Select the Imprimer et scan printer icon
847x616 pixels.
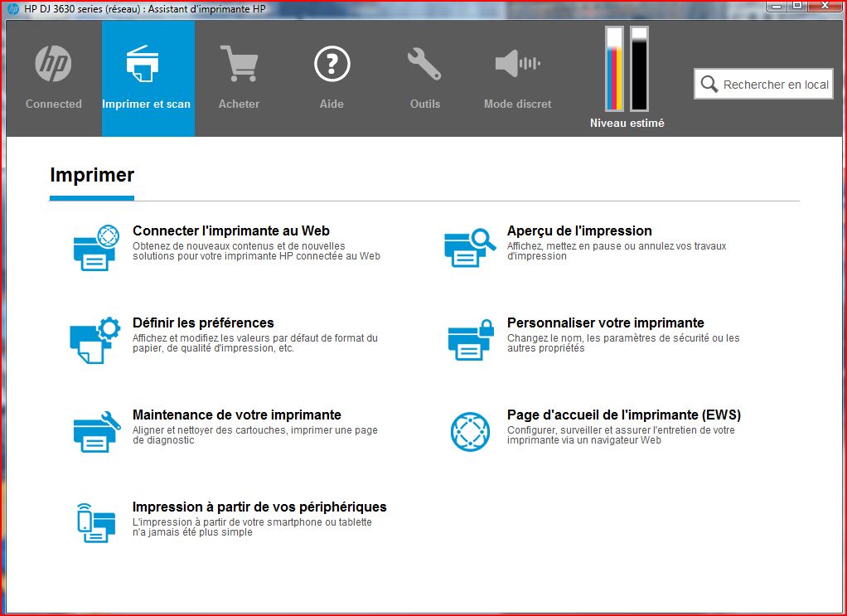coord(143,64)
